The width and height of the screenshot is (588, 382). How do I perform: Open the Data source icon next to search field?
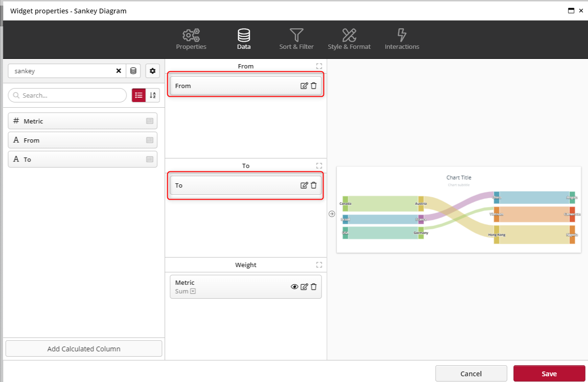pyautogui.click(x=133, y=71)
